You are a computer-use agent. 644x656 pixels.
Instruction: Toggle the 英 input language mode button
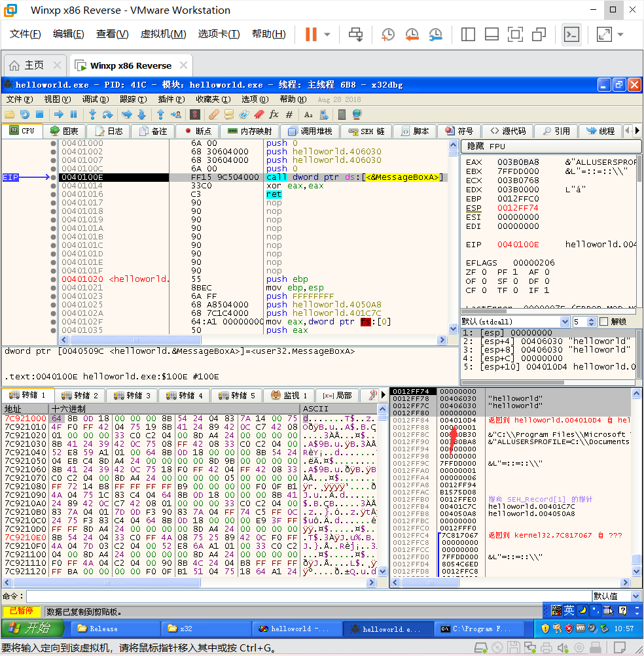click(568, 610)
